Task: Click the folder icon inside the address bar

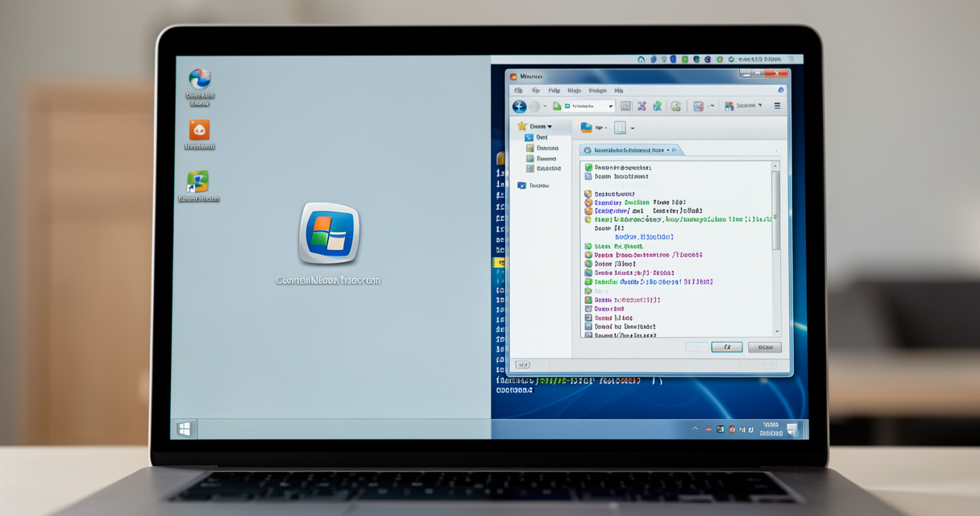Action: 567,106
